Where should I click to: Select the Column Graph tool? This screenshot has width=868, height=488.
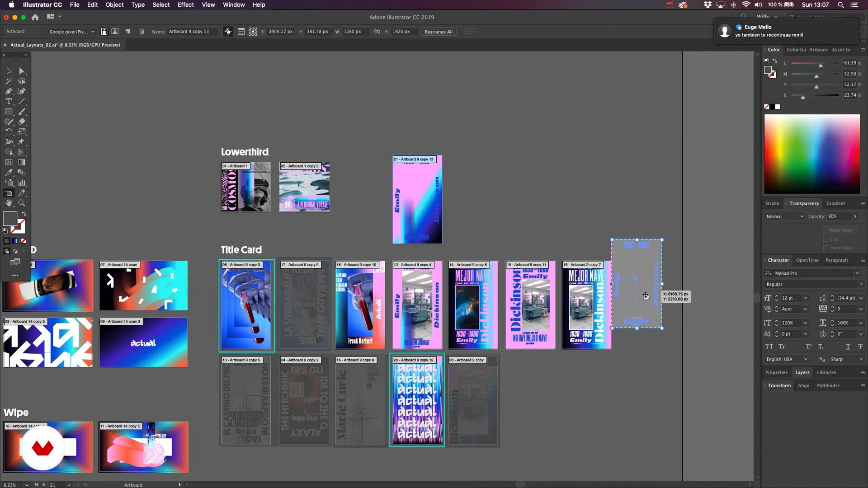tap(22, 183)
